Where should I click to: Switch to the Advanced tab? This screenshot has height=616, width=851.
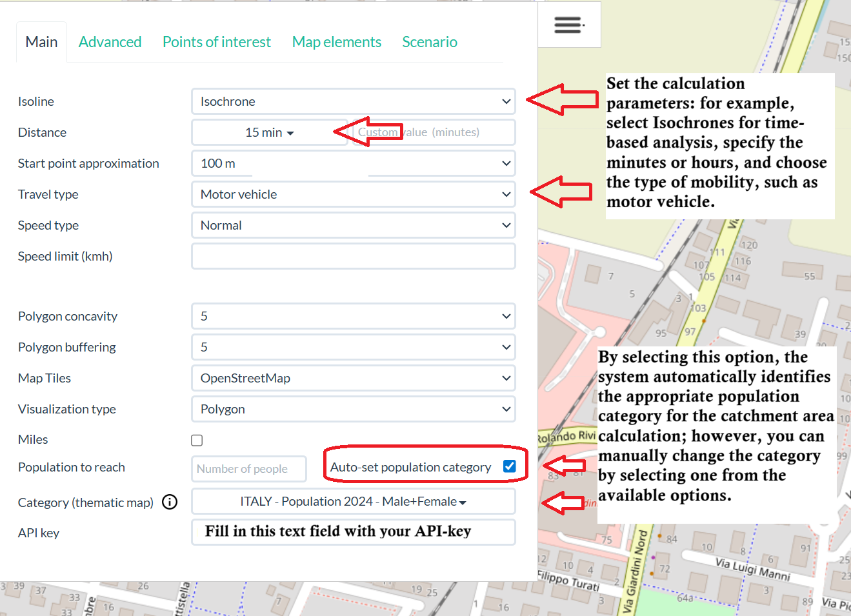tap(110, 42)
